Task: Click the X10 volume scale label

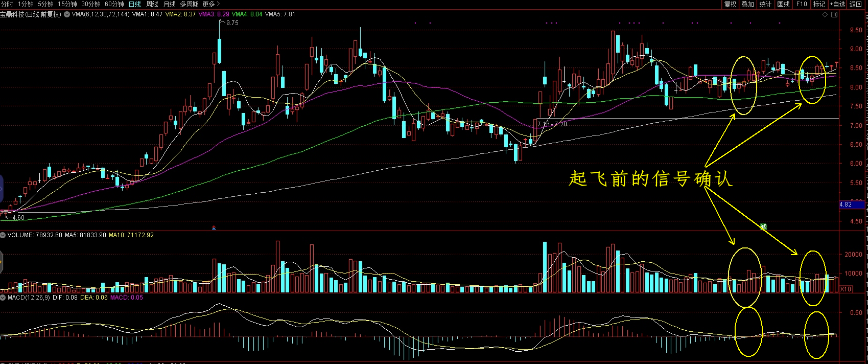Action: pos(846,289)
